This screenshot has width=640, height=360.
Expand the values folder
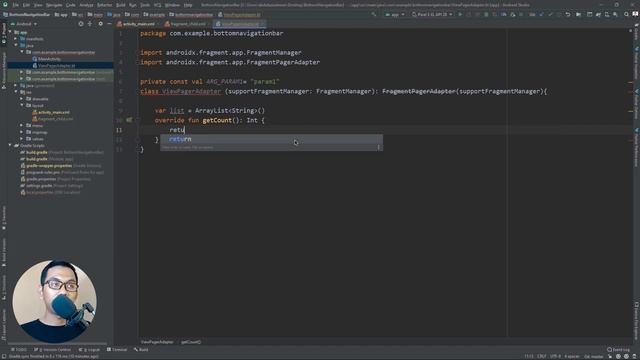(x=22, y=139)
